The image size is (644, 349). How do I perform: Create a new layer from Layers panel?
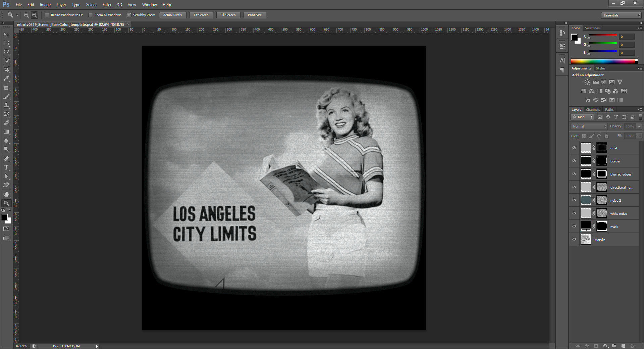[x=623, y=346]
